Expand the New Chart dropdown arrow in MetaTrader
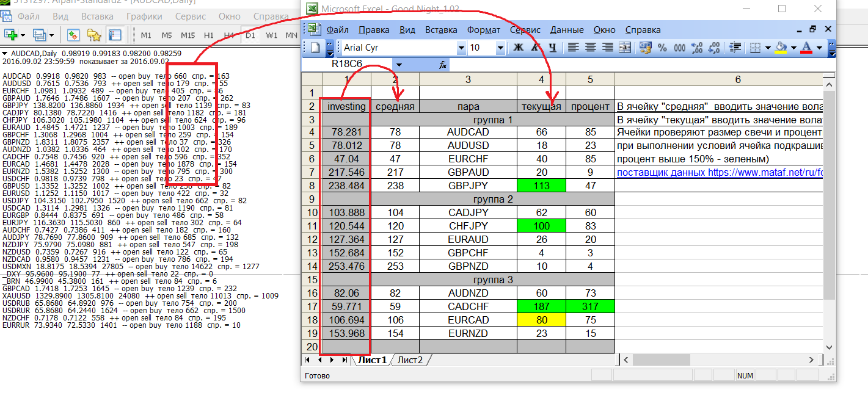The height and width of the screenshot is (412, 868). pos(22,35)
